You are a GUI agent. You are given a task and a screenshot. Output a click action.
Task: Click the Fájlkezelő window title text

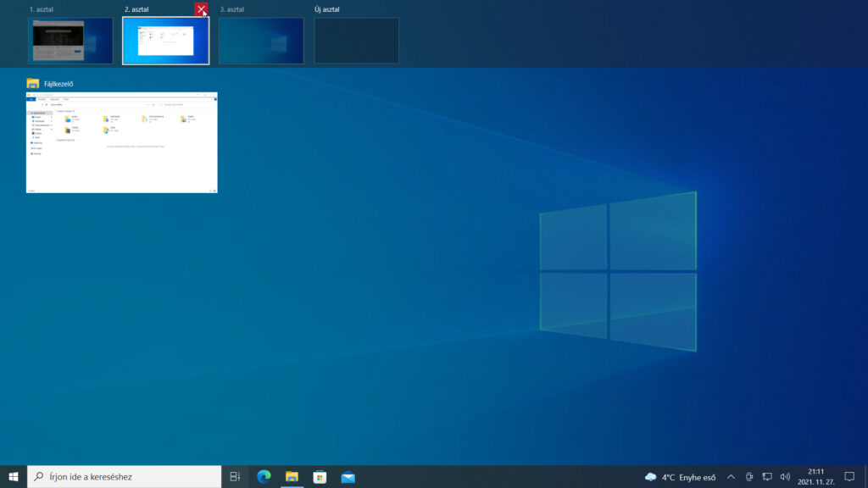click(x=58, y=84)
